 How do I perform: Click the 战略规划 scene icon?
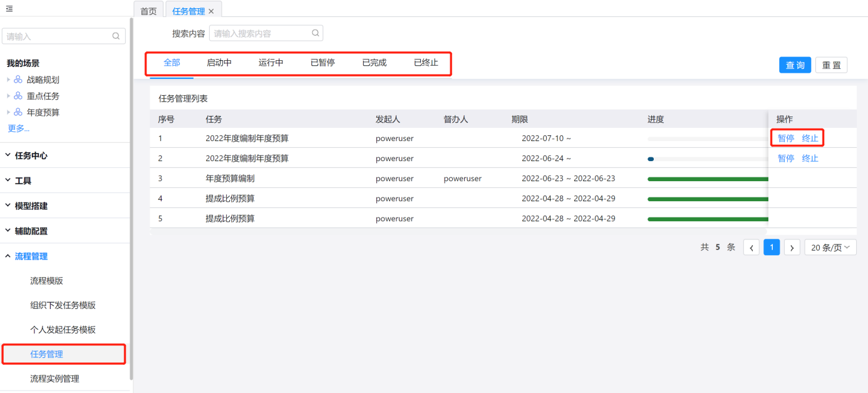18,80
